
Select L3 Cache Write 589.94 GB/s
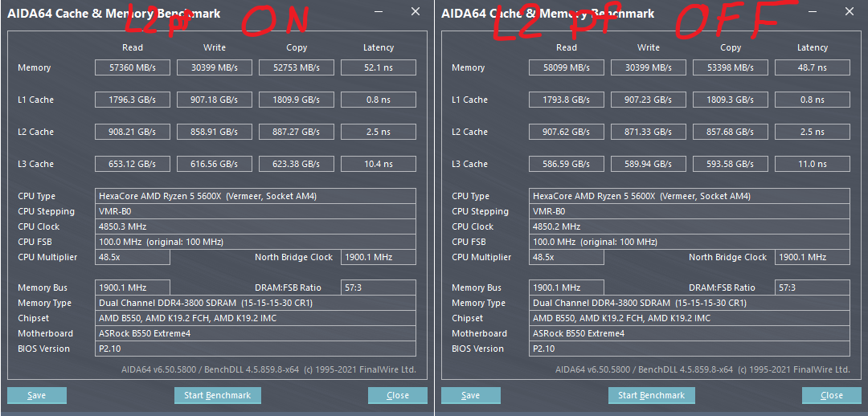[649, 164]
